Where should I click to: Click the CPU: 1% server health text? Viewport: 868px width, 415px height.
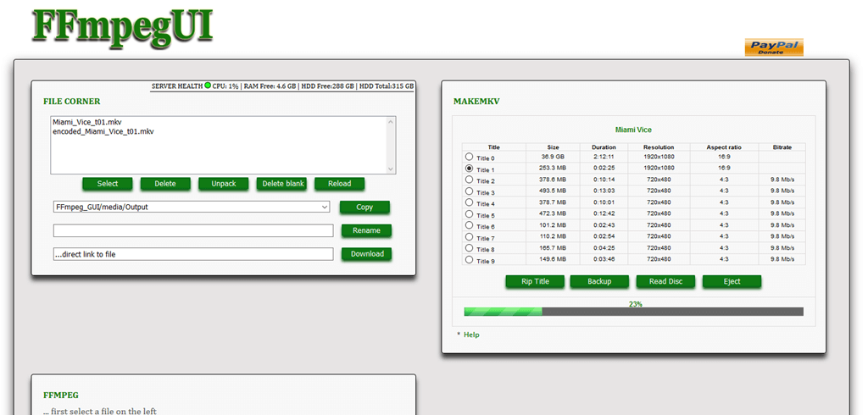click(x=225, y=86)
